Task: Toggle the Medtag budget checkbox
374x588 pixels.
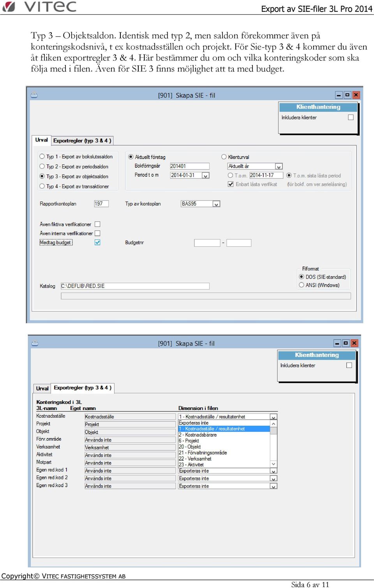Action: coord(97,242)
